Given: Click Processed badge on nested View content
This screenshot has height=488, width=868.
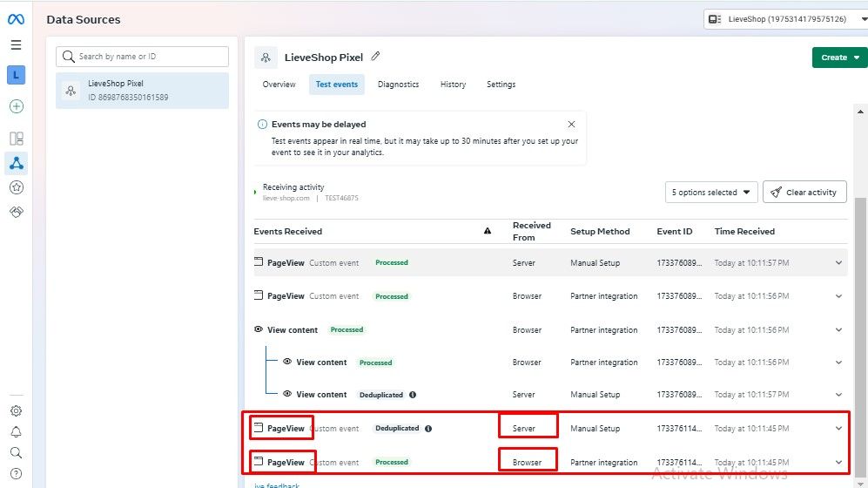Looking at the screenshot, I should 375,363.
